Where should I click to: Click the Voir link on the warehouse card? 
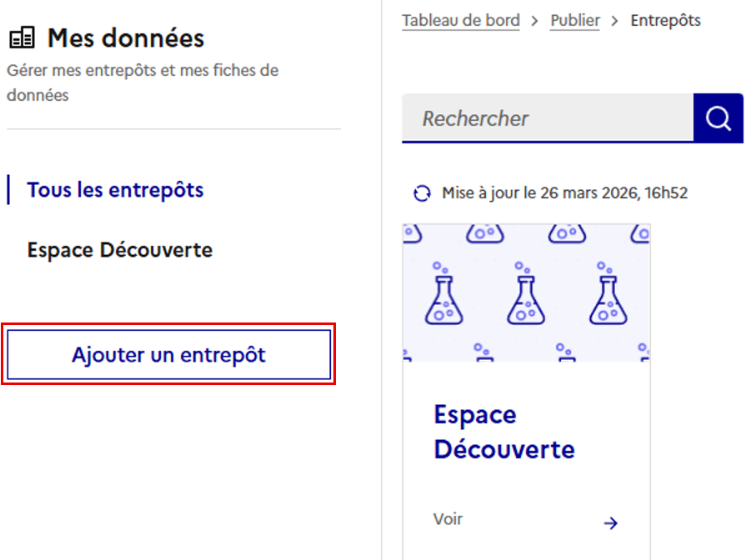448,518
